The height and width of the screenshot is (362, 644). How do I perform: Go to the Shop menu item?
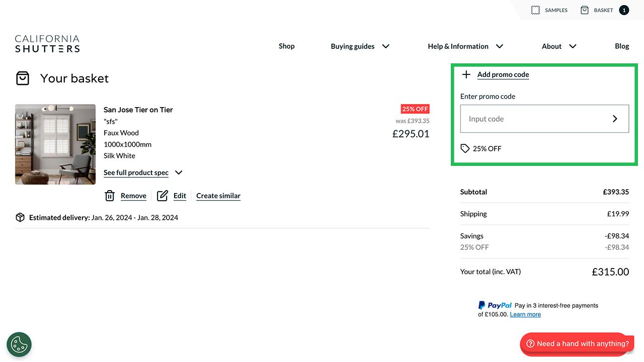click(287, 46)
